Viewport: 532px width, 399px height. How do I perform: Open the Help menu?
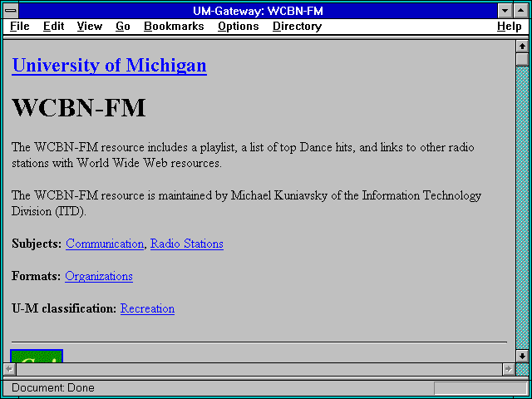pos(510,27)
